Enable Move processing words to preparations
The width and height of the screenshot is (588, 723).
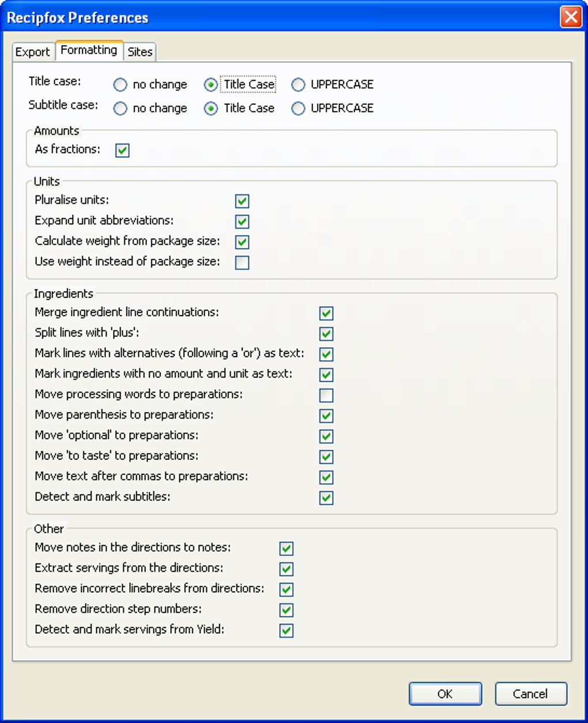[326, 396]
